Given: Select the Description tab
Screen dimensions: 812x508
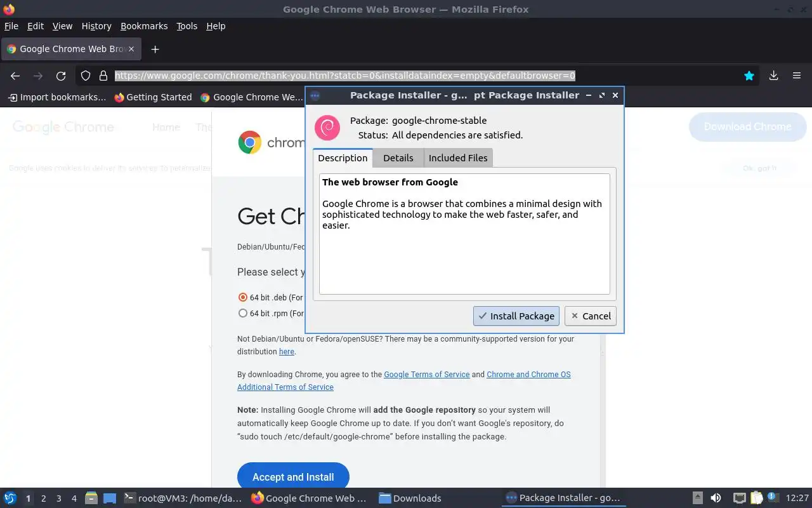Looking at the screenshot, I should pyautogui.click(x=343, y=158).
